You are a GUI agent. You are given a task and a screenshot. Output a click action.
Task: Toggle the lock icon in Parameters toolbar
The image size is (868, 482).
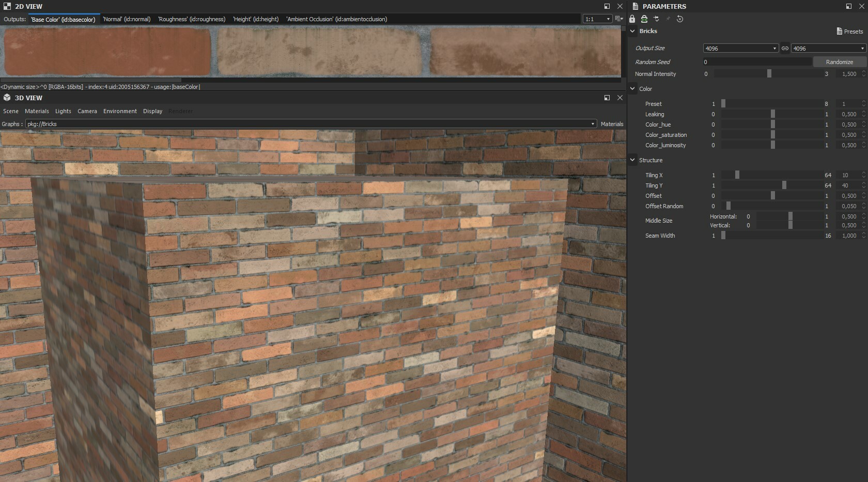coord(632,19)
